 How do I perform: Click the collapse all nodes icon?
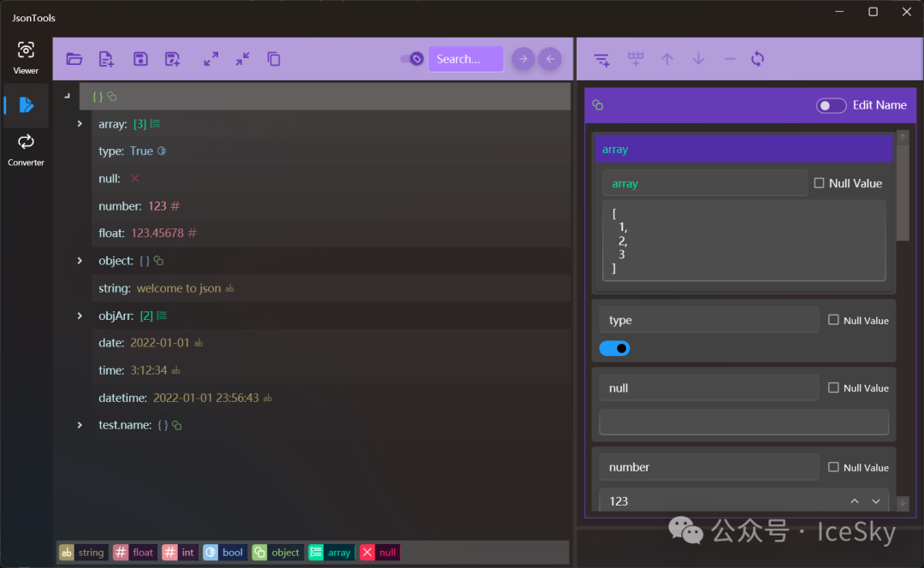click(x=242, y=59)
